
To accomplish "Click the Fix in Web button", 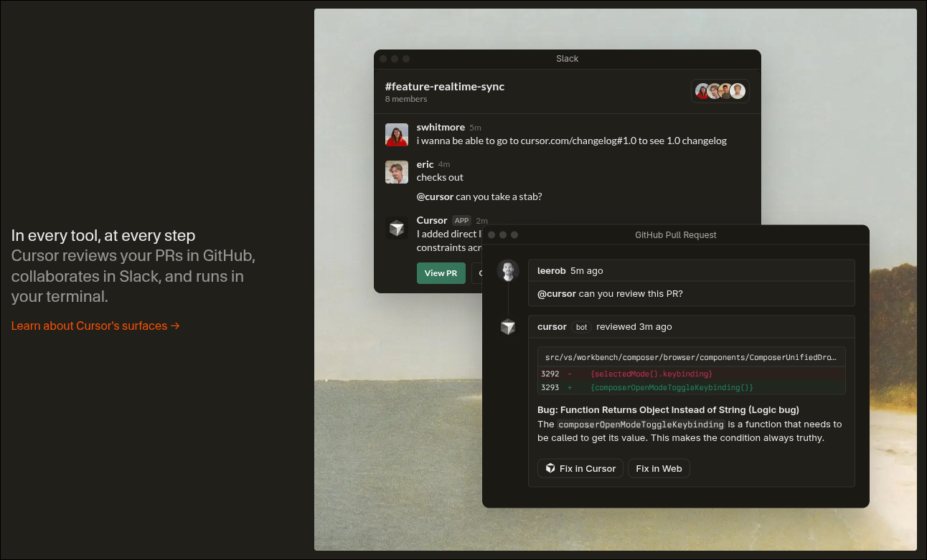I will [x=659, y=468].
